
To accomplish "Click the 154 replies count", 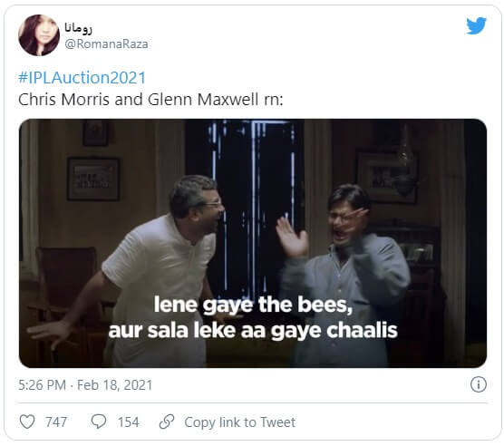I will click(128, 422).
